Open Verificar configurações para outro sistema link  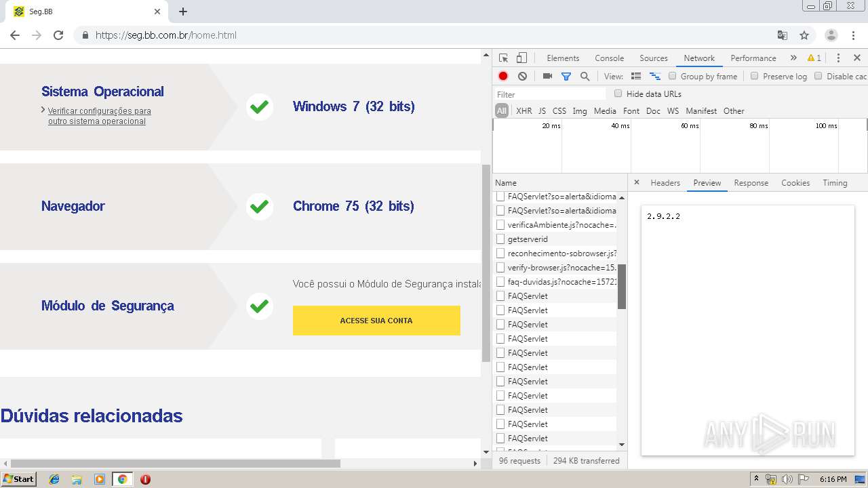coord(99,116)
